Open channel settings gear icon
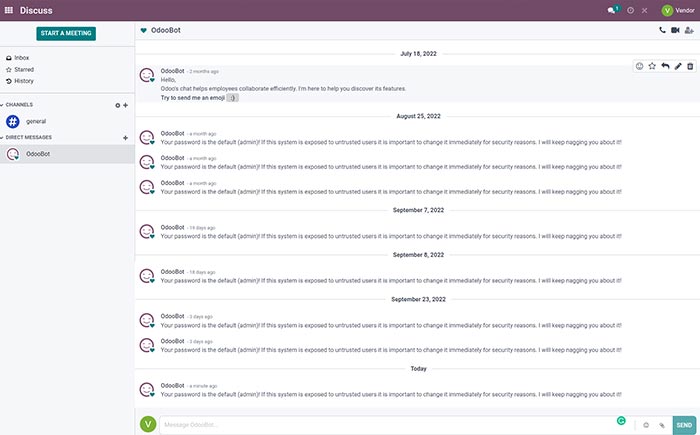700x435 pixels. 117,105
